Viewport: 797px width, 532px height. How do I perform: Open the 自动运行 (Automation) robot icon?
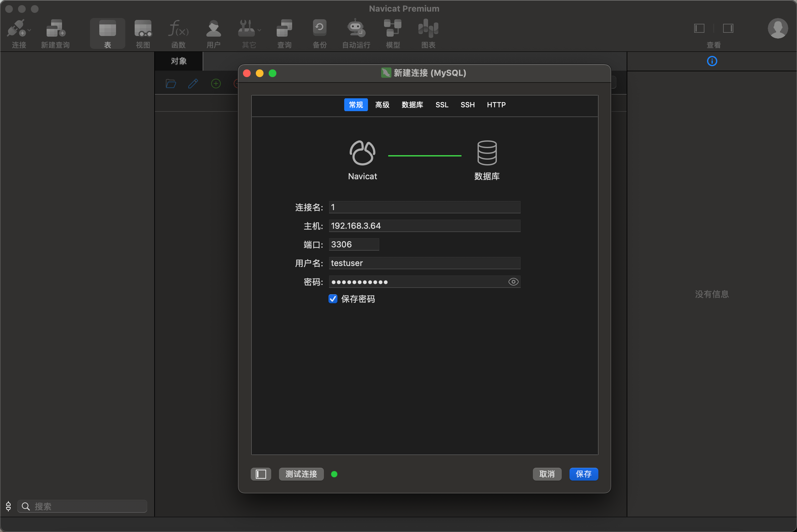[356, 28]
